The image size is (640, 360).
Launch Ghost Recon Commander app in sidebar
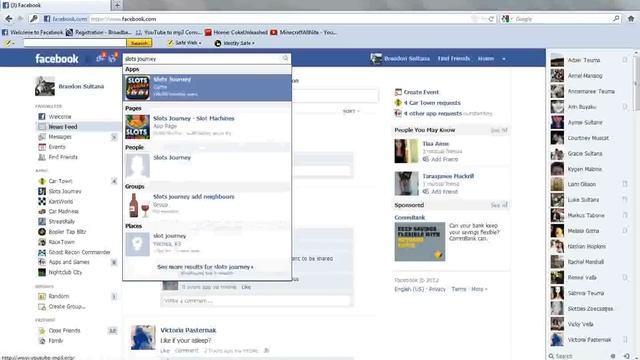click(x=79, y=252)
